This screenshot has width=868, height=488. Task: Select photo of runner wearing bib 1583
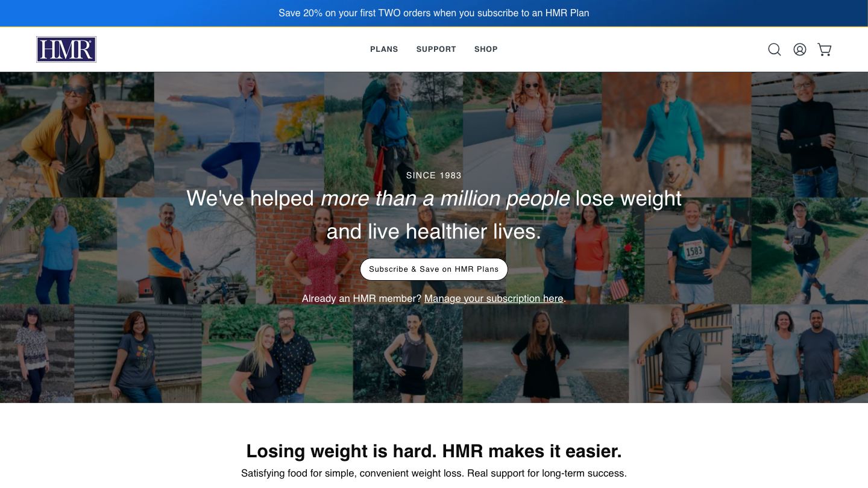(x=697, y=251)
